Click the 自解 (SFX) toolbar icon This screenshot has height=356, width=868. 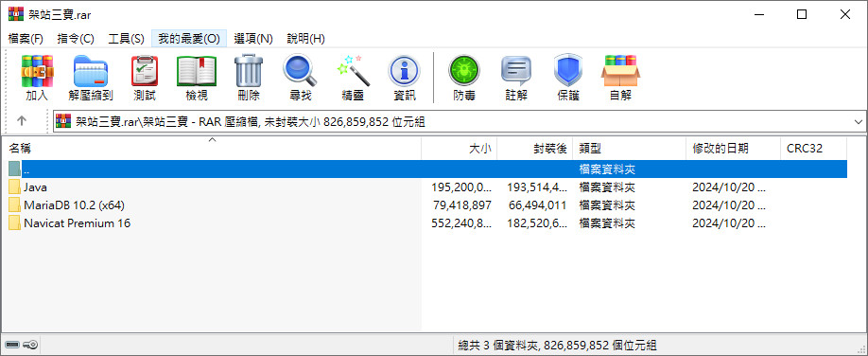[620, 70]
